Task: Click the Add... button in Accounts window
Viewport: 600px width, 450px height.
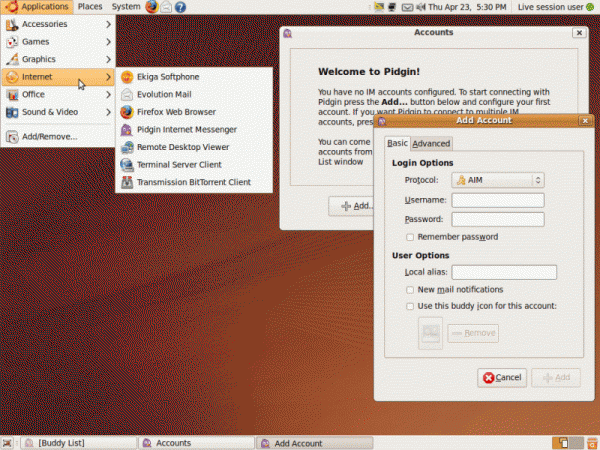Action: (351, 206)
